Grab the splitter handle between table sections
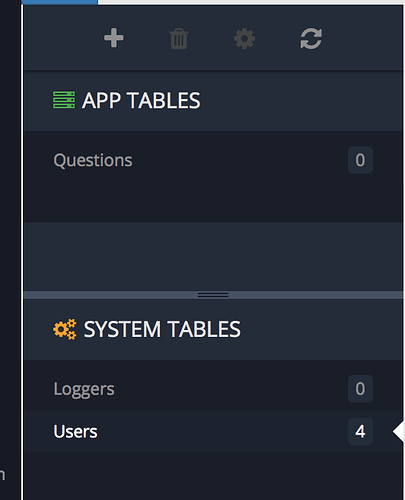Screen dimensions: 405x500 coord(213,295)
